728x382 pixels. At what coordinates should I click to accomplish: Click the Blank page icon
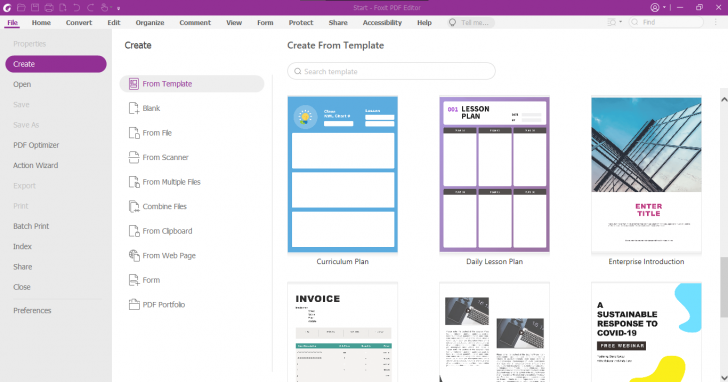tap(134, 108)
